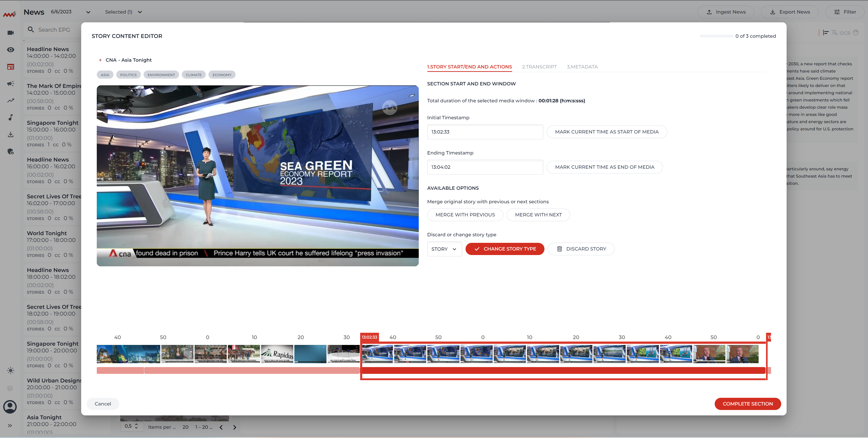Screen dimensions: 868x438
Task: Click the video camera sidebar icon
Action: pyautogui.click(x=10, y=33)
